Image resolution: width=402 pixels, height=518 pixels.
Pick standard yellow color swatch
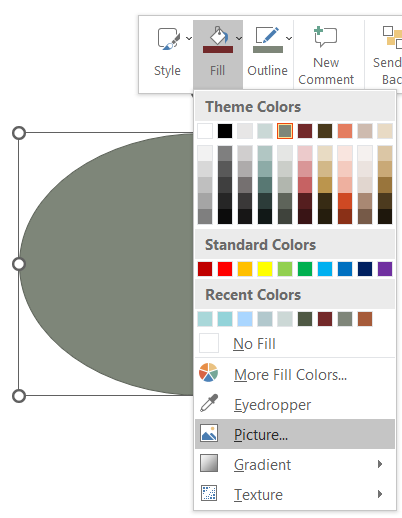(x=265, y=269)
